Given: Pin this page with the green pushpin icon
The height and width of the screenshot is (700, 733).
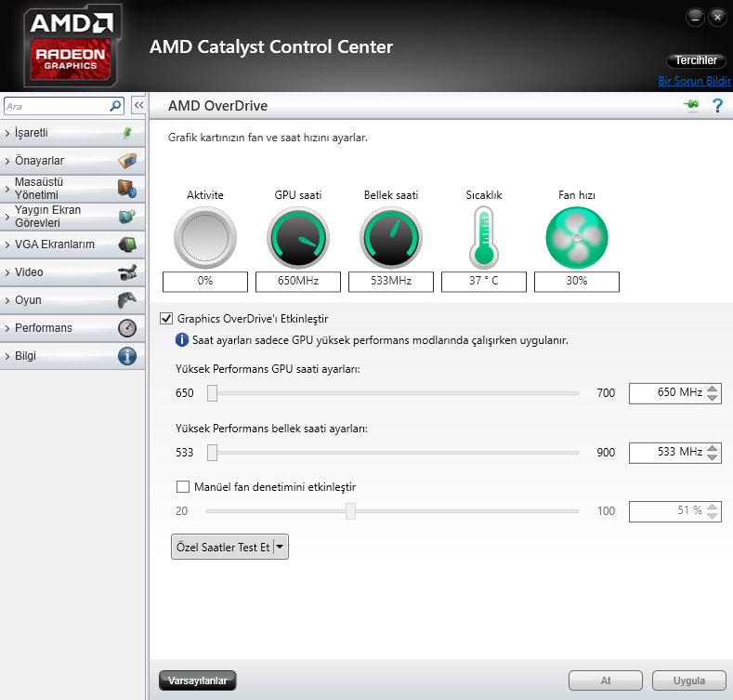Looking at the screenshot, I should pos(691,105).
